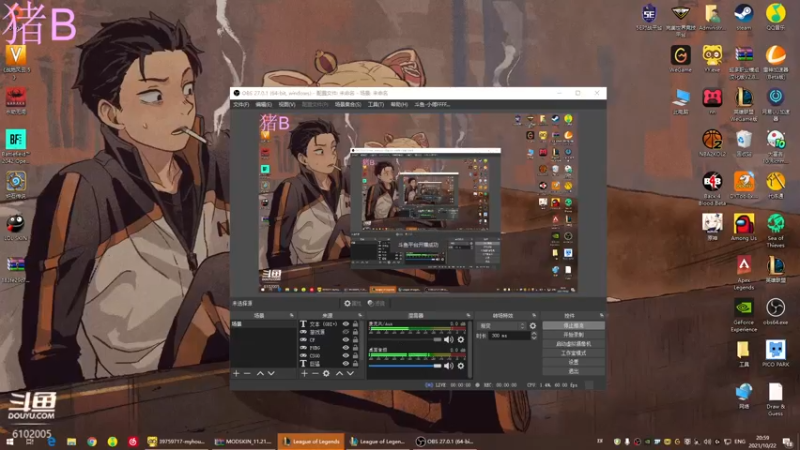Open settings button in controls panel
The height and width of the screenshot is (450, 800).
[573, 362]
